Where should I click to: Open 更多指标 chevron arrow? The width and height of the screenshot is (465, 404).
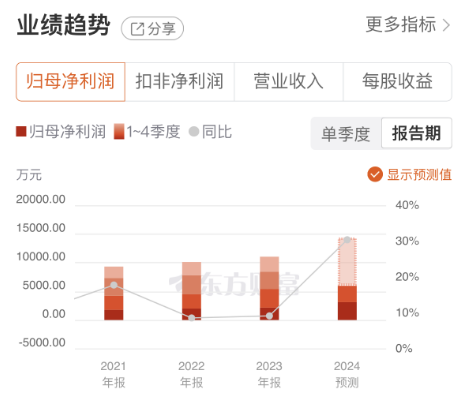click(x=446, y=25)
